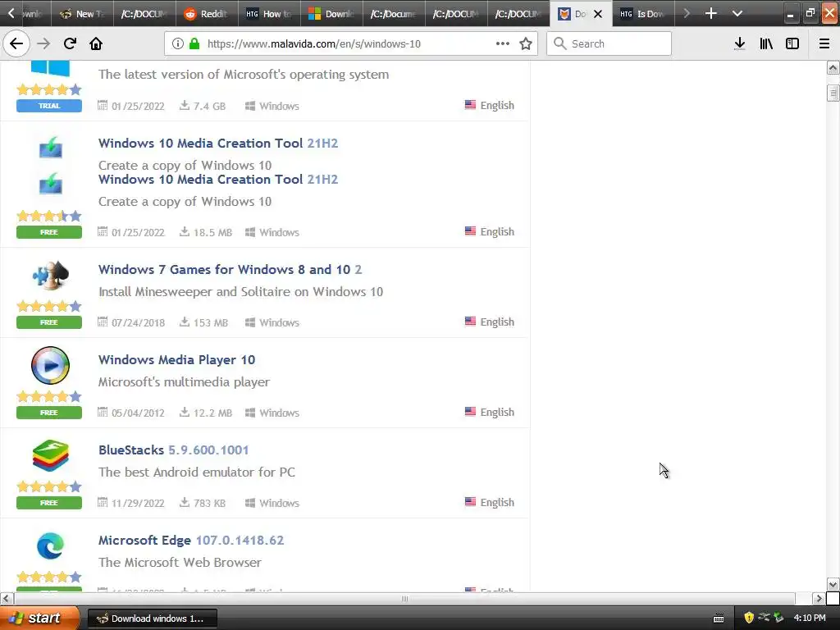Switch to the HTG How to tab

269,13
